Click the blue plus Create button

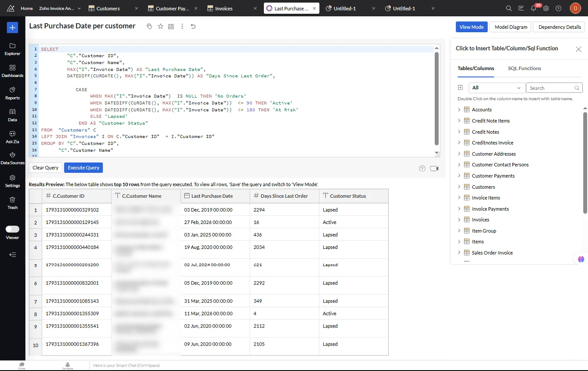point(12,28)
